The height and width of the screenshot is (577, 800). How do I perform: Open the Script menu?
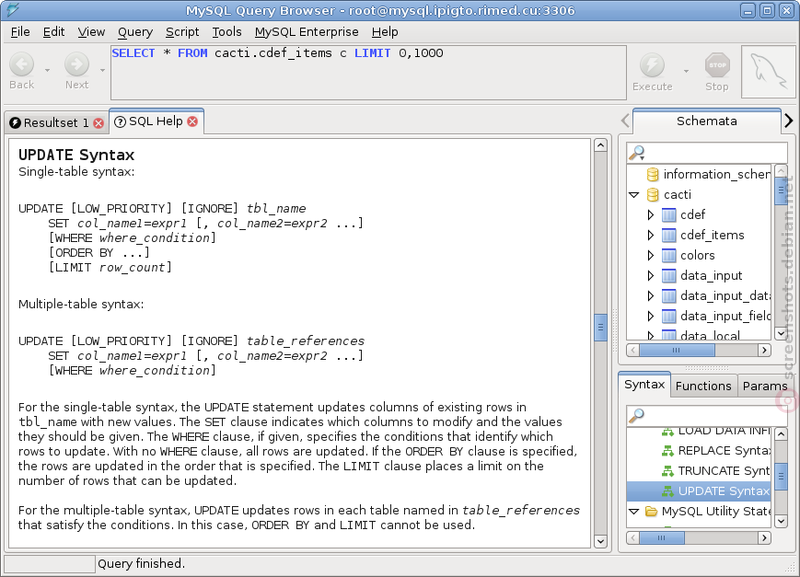click(x=182, y=32)
